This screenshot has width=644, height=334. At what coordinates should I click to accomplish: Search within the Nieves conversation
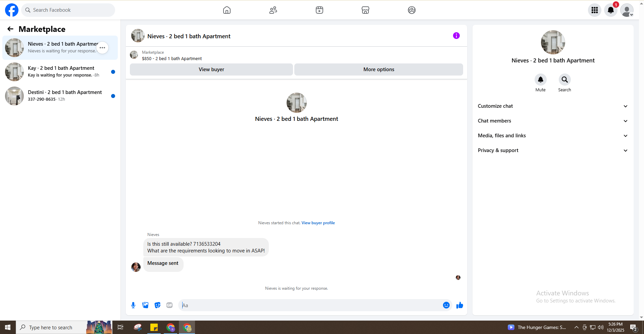coord(565,80)
